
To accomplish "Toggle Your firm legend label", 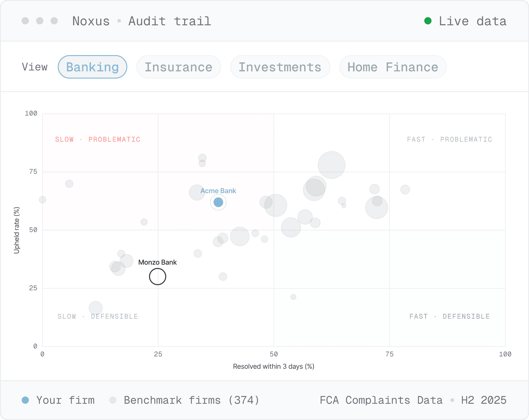I will pyautogui.click(x=65, y=400).
